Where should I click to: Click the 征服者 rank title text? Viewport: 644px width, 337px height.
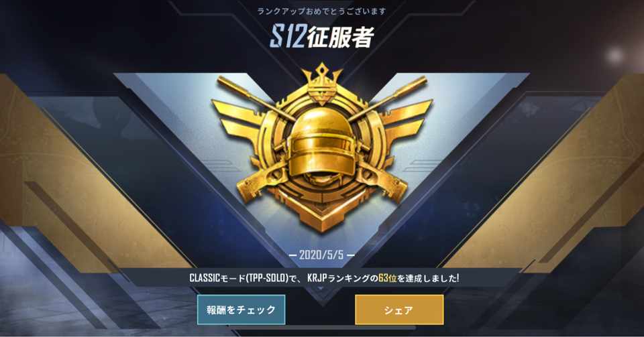(x=341, y=36)
